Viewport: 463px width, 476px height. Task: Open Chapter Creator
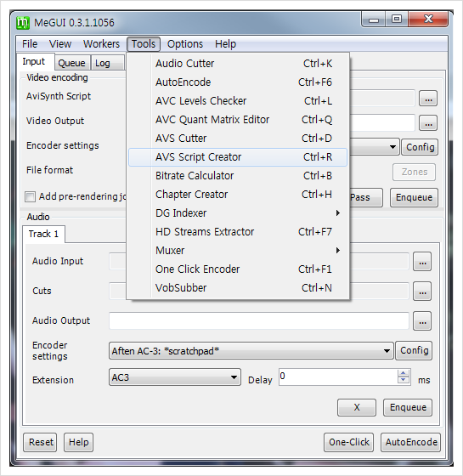[x=238, y=195]
